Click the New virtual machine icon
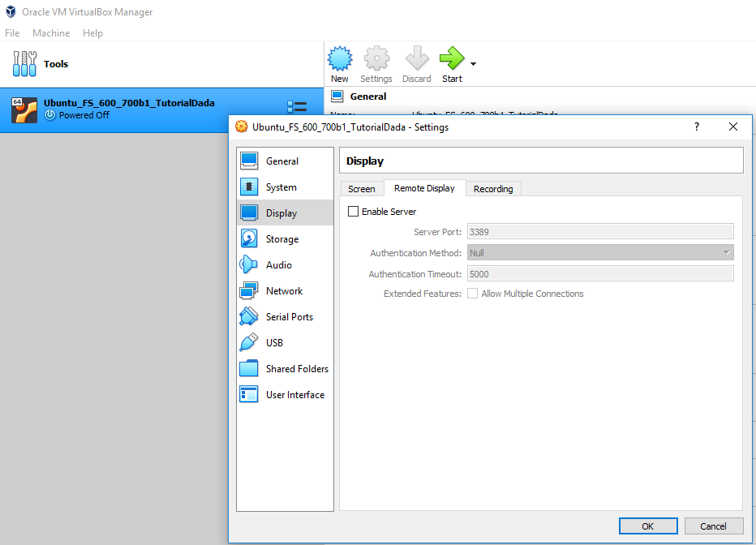The height and width of the screenshot is (545, 756). [x=340, y=59]
